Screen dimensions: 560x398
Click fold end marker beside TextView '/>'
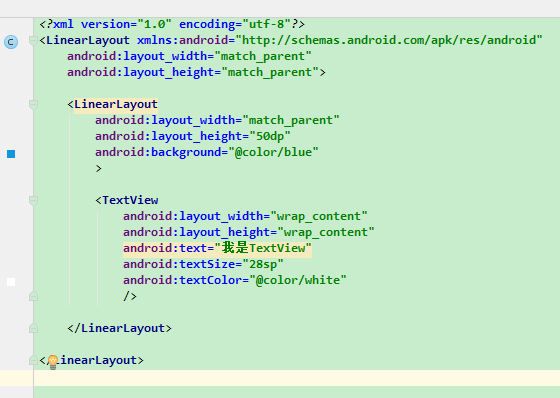coord(33,296)
